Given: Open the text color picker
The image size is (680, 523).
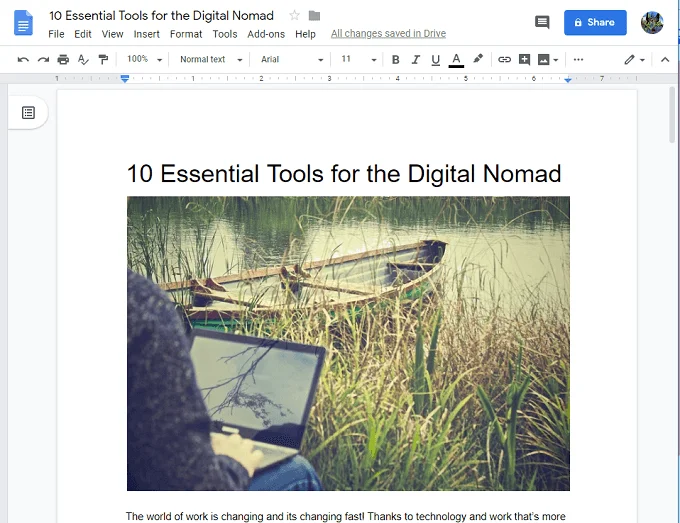Looking at the screenshot, I should [x=456, y=60].
